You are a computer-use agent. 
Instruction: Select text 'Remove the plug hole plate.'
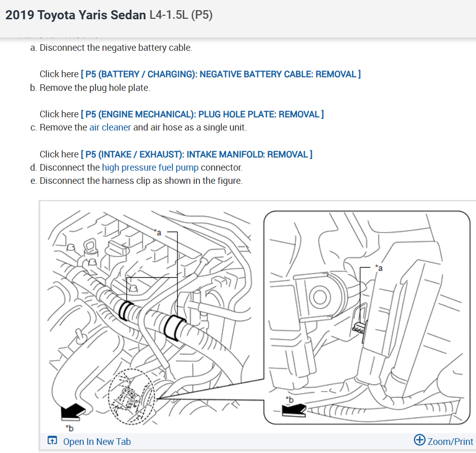point(95,88)
